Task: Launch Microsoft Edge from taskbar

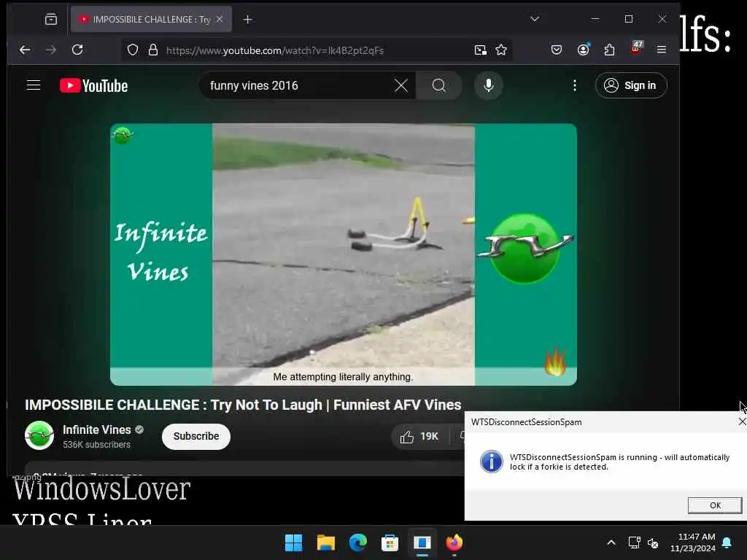Action: pyautogui.click(x=357, y=542)
